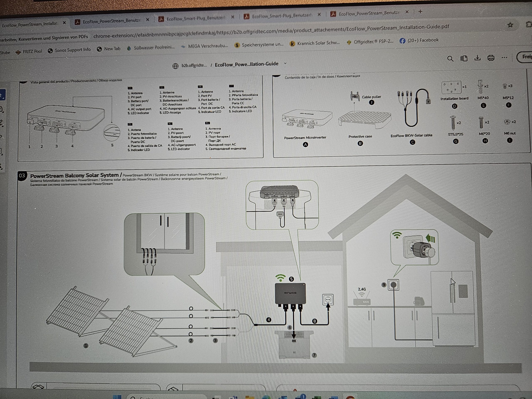The height and width of the screenshot is (399, 532).
Task: Select the highlighter pen tool in sidebar
Action: pos(1,123)
